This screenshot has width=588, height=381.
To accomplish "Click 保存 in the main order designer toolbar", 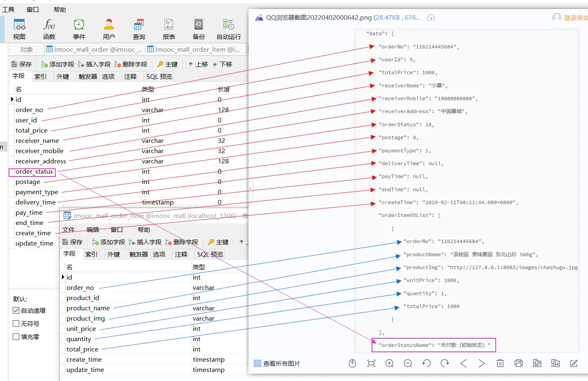I will click(x=21, y=64).
